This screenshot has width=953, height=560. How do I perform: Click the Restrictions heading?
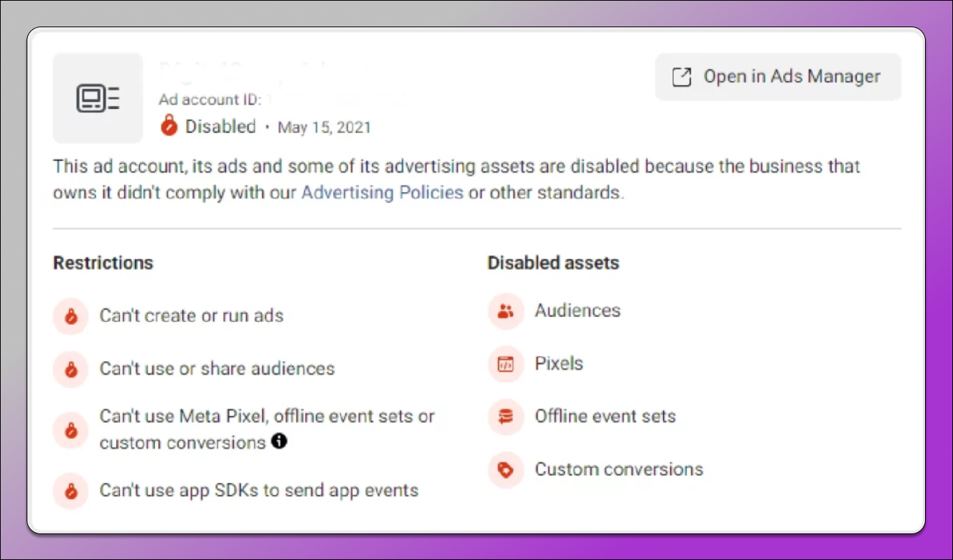[103, 263]
